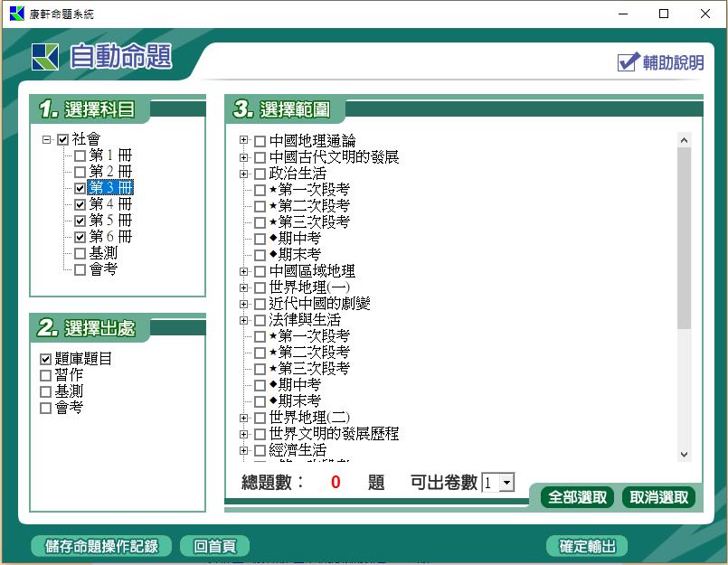Click the 輔助說明 help checkmark icon

(x=628, y=62)
